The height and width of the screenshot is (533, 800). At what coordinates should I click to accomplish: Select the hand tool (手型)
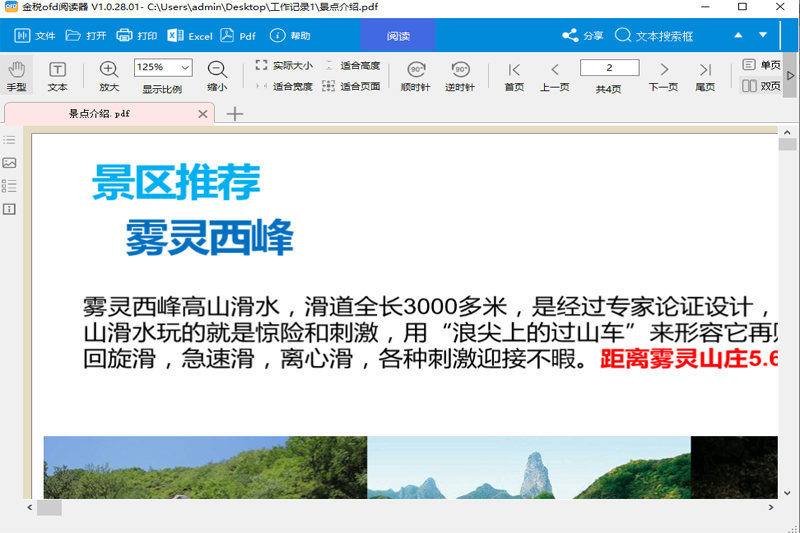tap(17, 75)
